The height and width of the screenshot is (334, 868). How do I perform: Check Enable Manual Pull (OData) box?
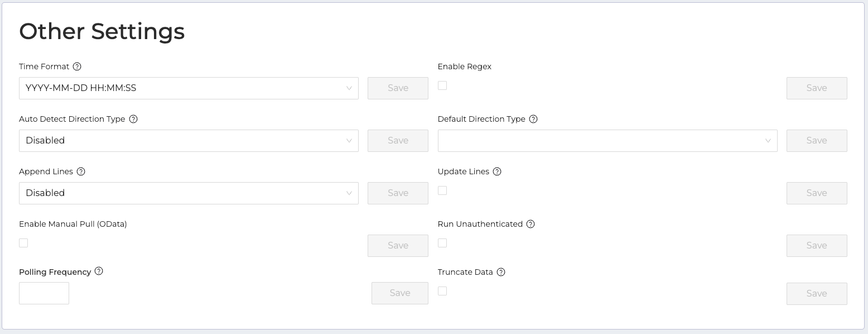(23, 243)
